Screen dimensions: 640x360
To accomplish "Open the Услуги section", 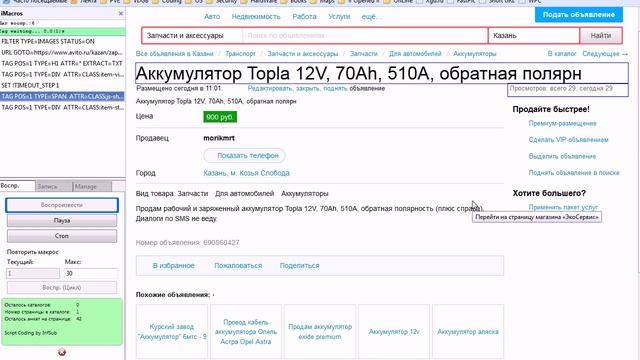I will (339, 17).
